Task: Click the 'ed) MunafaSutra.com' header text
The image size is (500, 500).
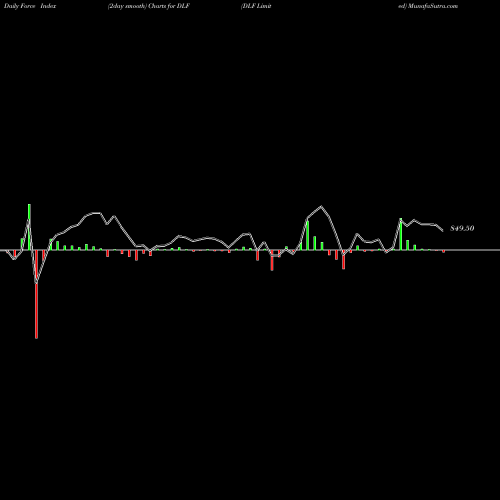Action: [428, 6]
